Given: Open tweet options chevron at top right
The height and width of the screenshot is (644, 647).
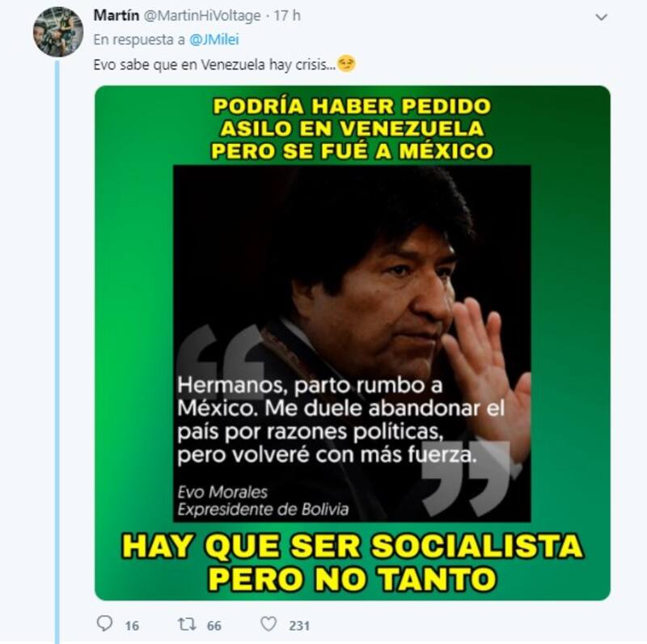Looking at the screenshot, I should pyautogui.click(x=601, y=17).
